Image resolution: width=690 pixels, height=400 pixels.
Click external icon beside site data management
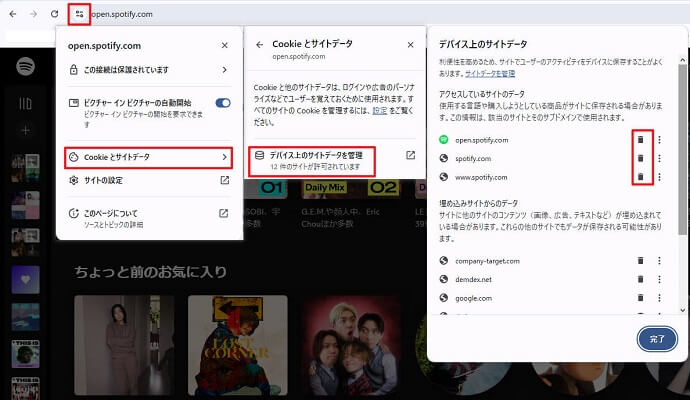click(x=410, y=155)
